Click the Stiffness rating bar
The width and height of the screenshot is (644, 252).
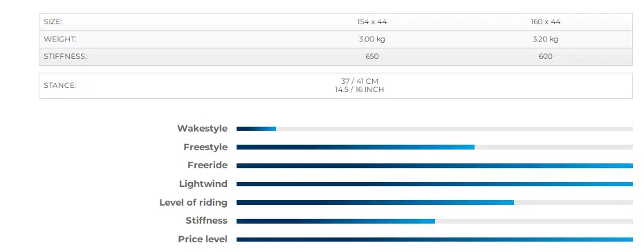point(434,221)
